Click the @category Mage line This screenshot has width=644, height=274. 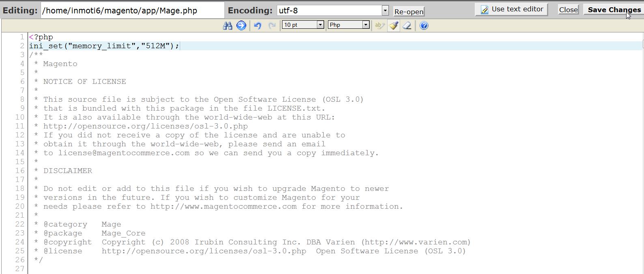[x=78, y=224]
